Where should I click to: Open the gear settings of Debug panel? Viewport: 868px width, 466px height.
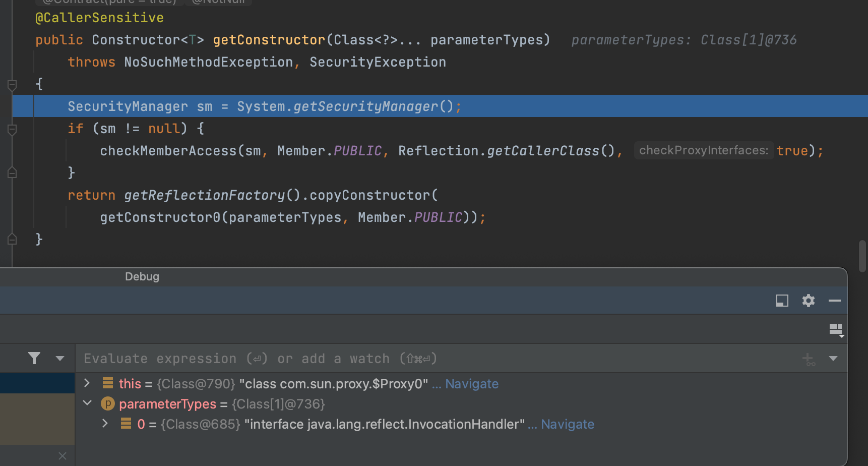tap(808, 301)
